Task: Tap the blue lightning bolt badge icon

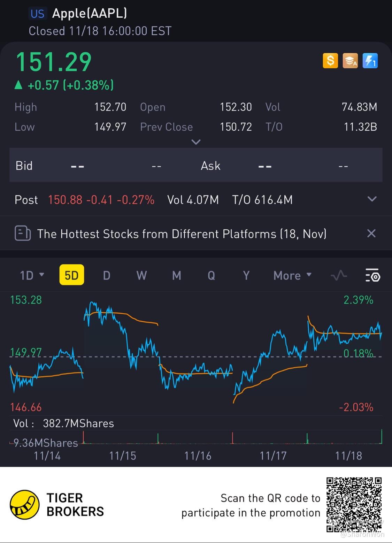Action: 370,61
